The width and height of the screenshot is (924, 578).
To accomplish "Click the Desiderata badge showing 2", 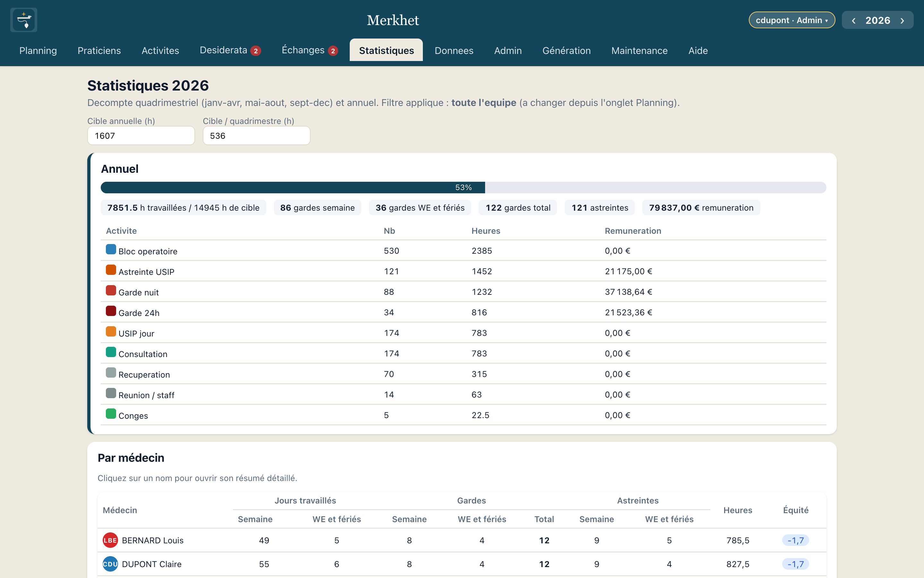I will pyautogui.click(x=255, y=51).
